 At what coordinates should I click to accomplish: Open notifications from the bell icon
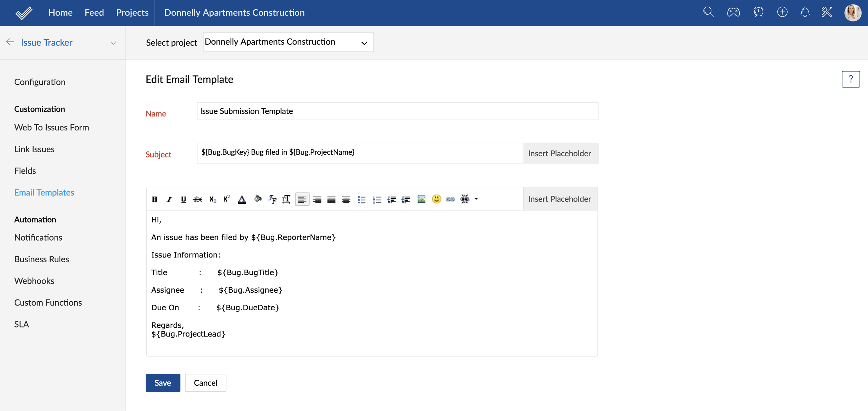[805, 12]
